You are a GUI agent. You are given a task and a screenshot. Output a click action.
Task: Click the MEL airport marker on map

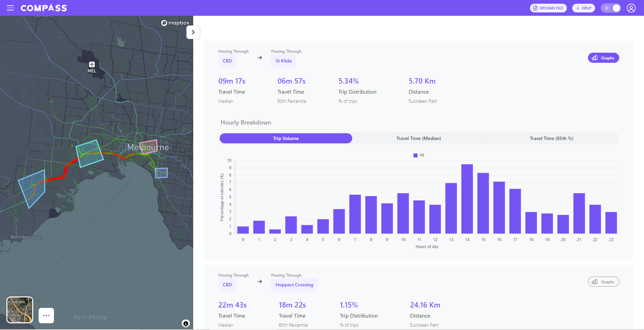(x=92, y=67)
